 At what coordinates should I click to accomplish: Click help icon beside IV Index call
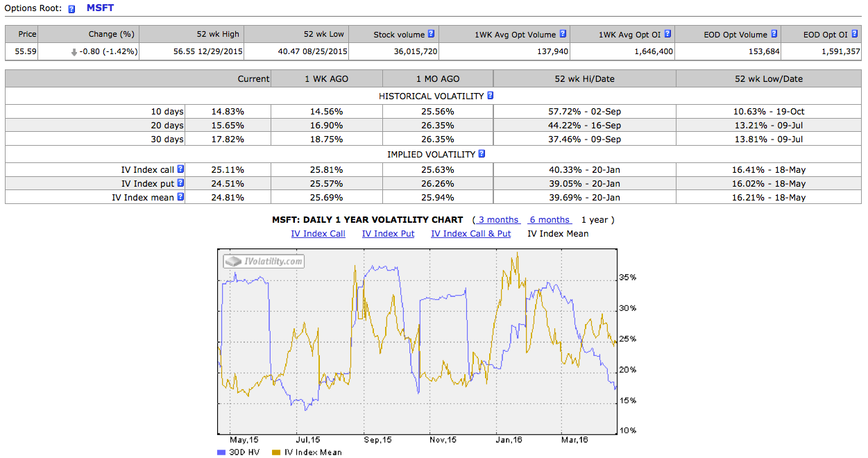(x=180, y=169)
